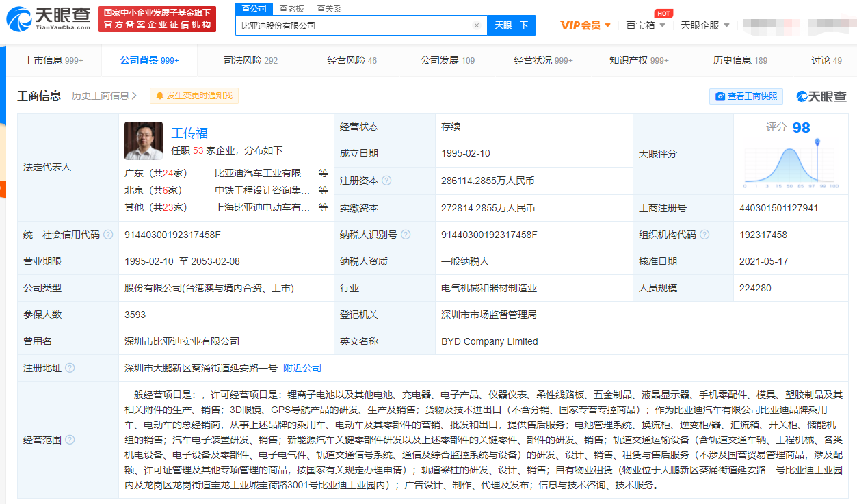857x504 pixels.
Task: Click help icon beside 注册资本
Action: (386, 181)
